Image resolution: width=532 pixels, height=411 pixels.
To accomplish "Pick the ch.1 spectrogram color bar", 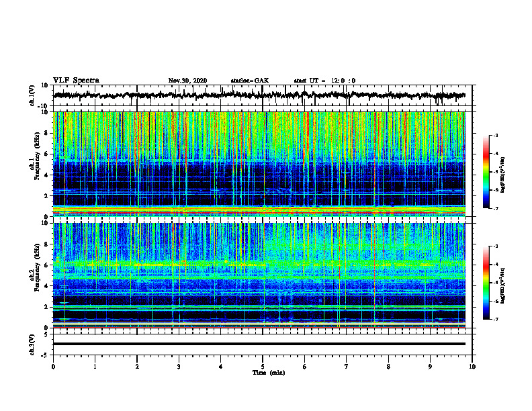I will [486, 172].
